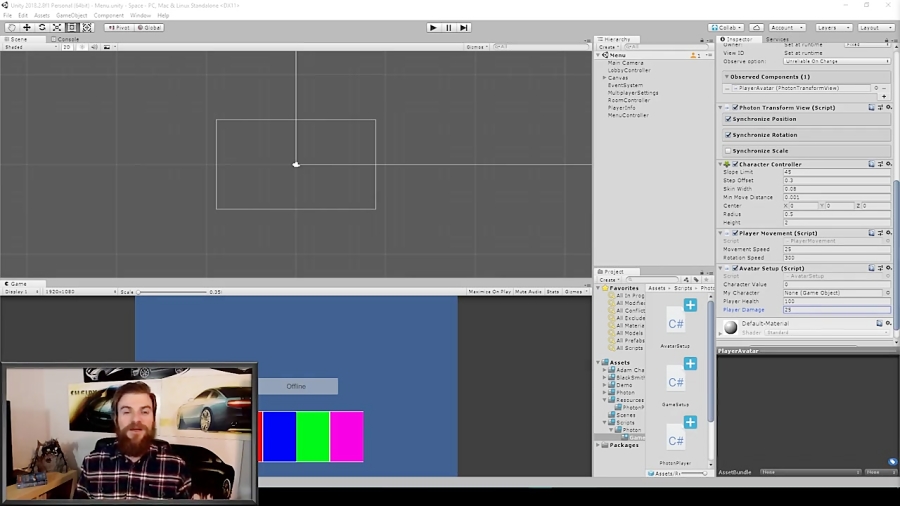Disable Character Controller component checkbox
Image resolution: width=900 pixels, height=506 pixels.
click(x=735, y=164)
